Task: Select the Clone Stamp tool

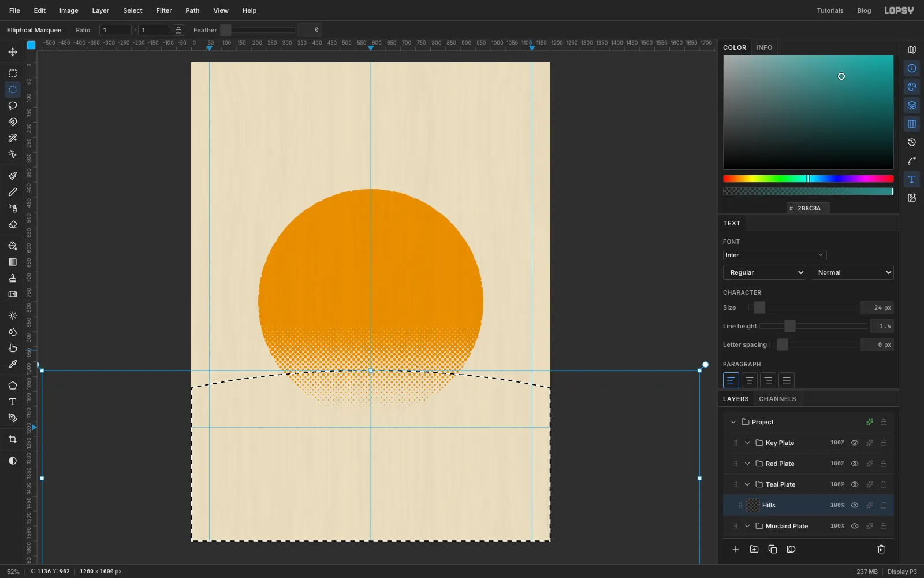Action: coord(13,278)
